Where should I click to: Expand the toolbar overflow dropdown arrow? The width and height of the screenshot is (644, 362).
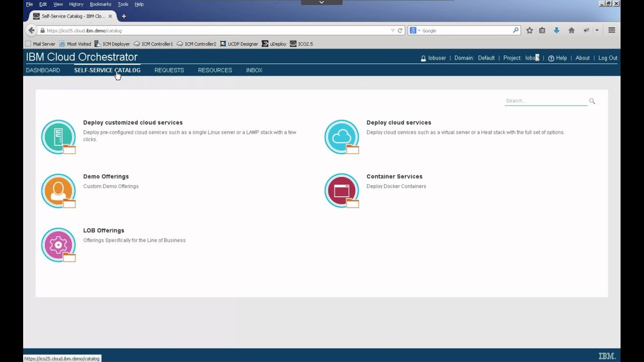tap(597, 30)
